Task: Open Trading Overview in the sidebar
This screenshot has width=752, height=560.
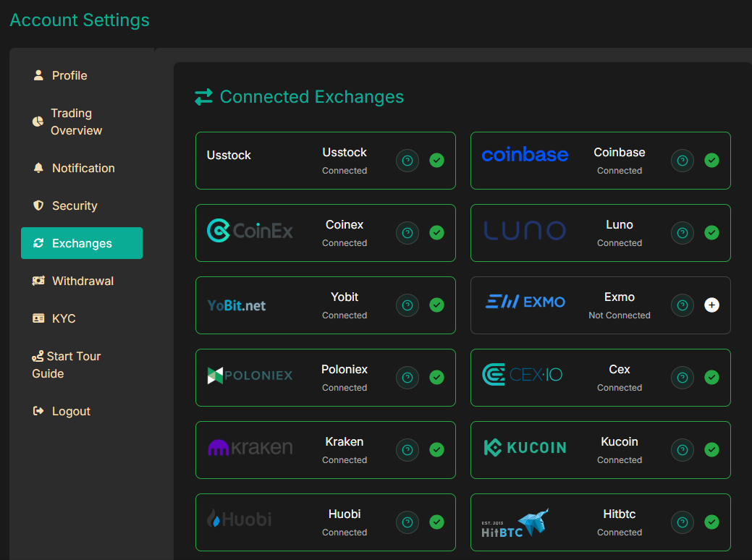Action: [x=75, y=122]
